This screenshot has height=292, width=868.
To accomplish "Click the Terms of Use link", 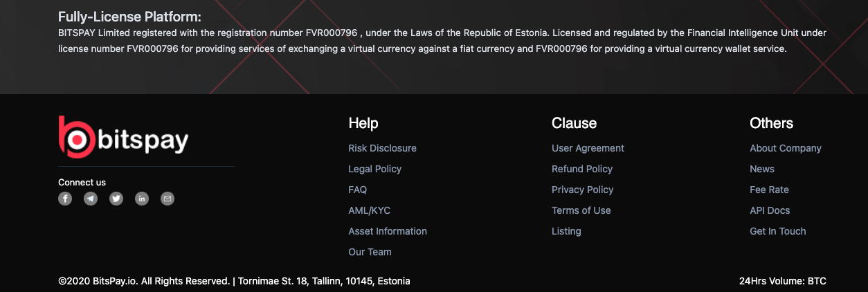I will pos(581,210).
